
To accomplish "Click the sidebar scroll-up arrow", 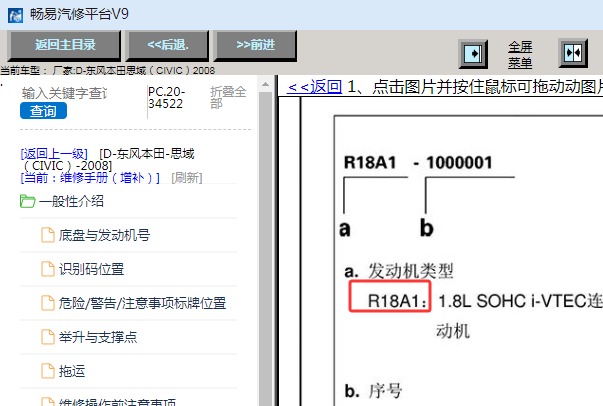I will click(x=265, y=84).
